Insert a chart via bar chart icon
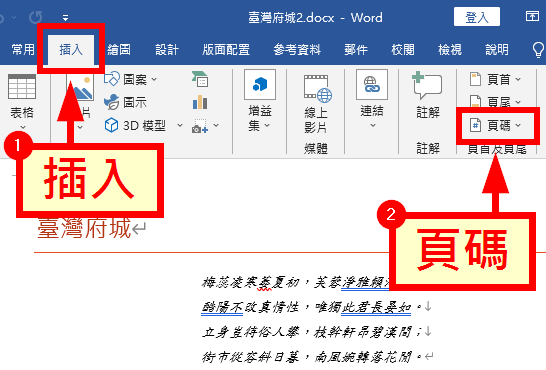Screen dimensions: 546x370 (x=200, y=102)
